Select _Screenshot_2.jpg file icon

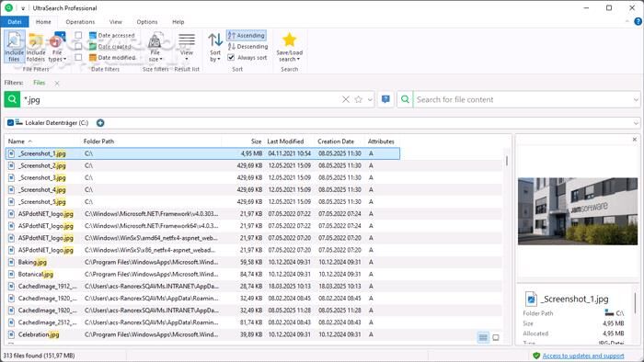[x=11, y=165]
